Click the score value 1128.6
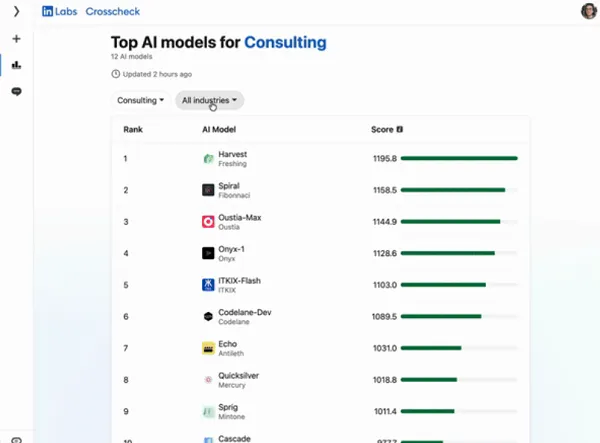 (385, 253)
